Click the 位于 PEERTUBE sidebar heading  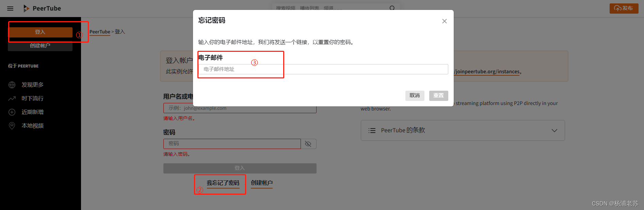[x=23, y=66]
